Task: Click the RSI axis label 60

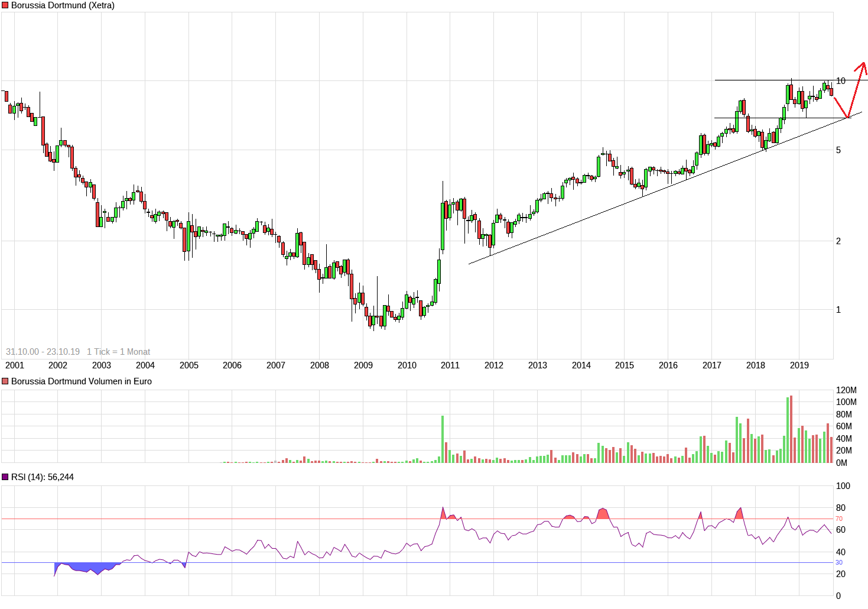Action: 841,530
